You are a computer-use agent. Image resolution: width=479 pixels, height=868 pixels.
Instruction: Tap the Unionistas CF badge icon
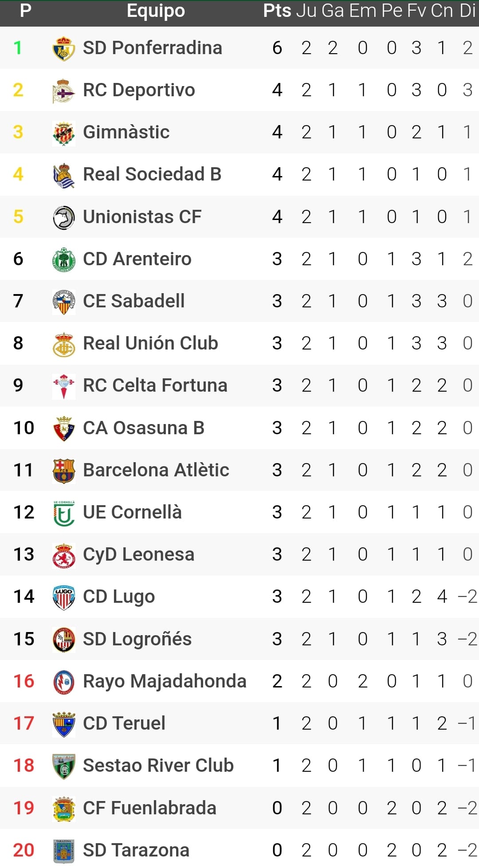(63, 217)
